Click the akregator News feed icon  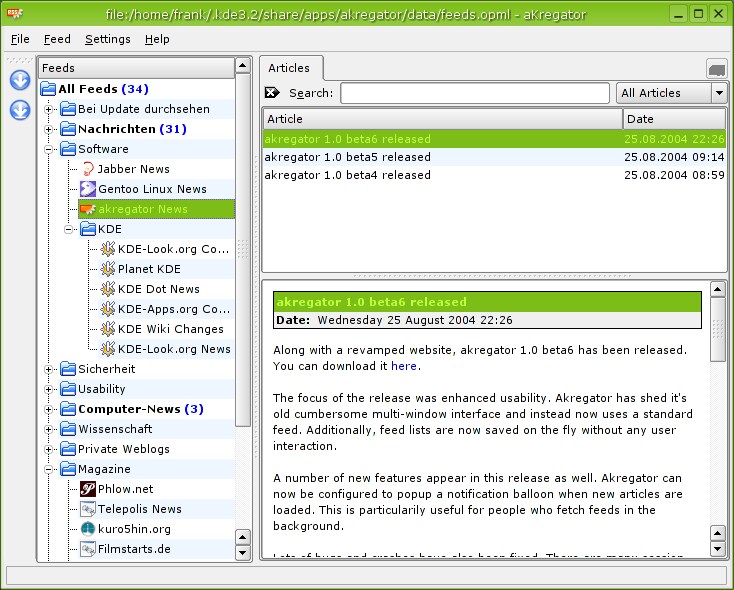[x=88, y=209]
